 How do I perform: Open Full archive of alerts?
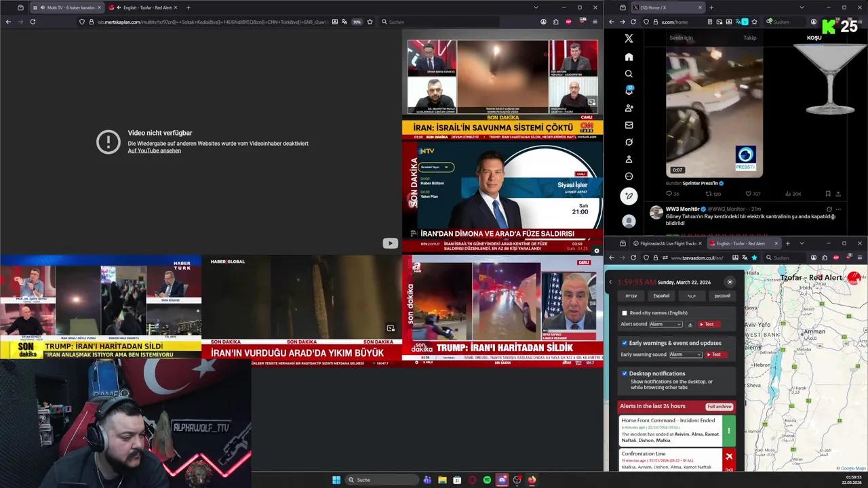coord(719,407)
